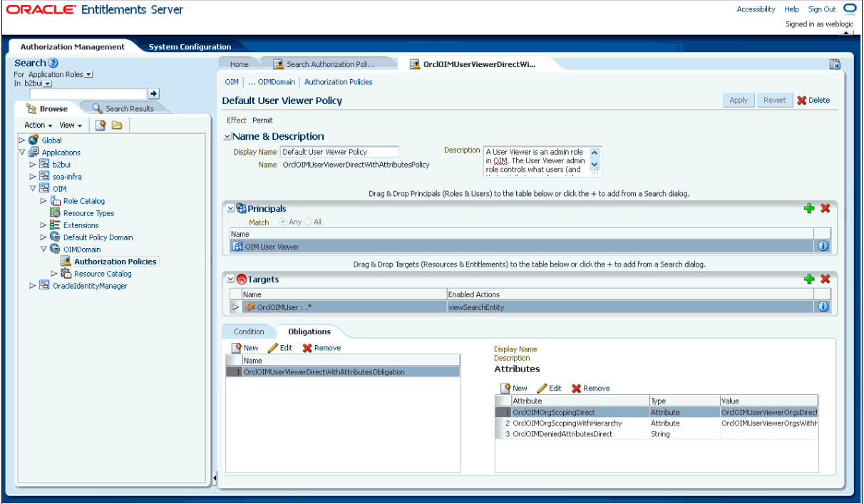Click Edit in the Attributes toolbar
The width and height of the screenshot is (864, 504).
550,388
